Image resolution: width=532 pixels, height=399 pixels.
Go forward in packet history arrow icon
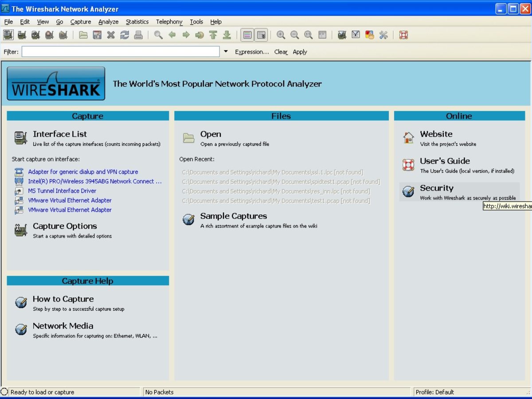tap(186, 35)
